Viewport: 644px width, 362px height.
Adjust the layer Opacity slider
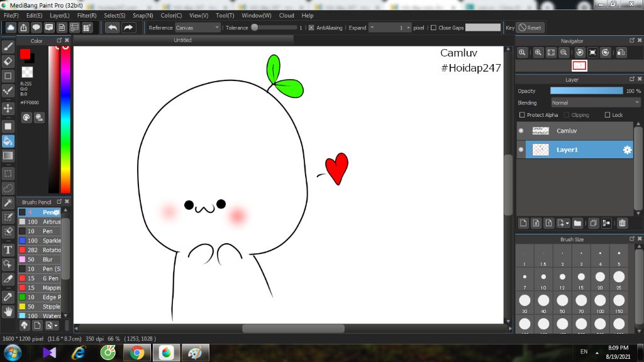587,90
